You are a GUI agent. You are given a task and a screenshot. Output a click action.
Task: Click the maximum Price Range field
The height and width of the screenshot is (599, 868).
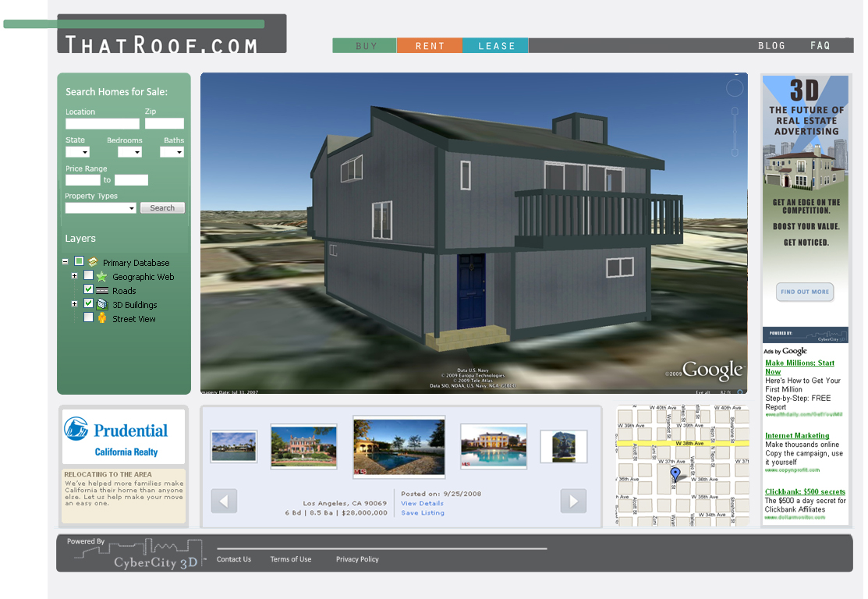pos(131,180)
